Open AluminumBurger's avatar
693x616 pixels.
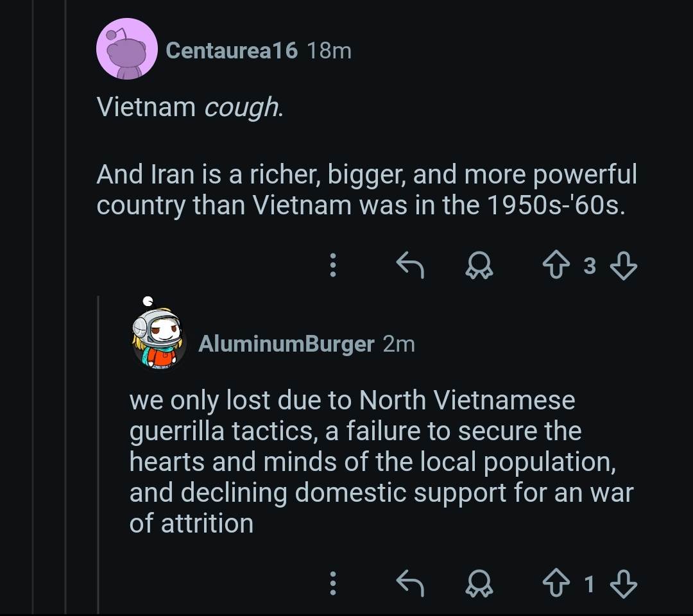click(158, 341)
